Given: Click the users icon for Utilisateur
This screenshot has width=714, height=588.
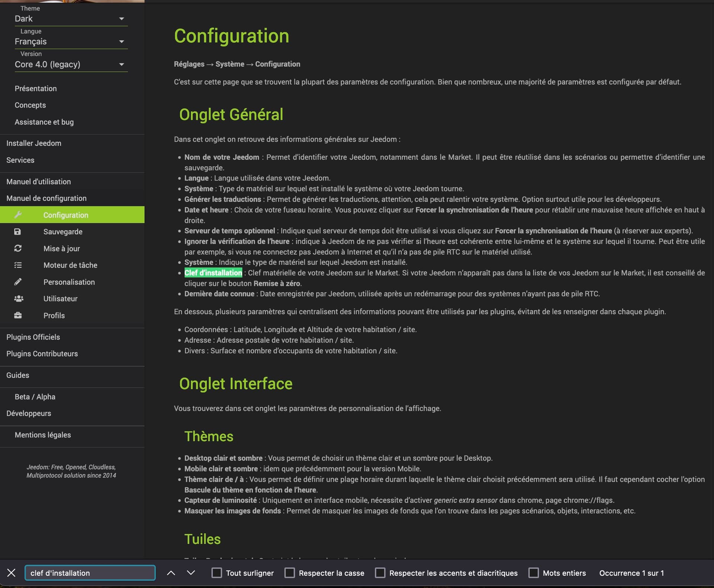Looking at the screenshot, I should coord(18,299).
